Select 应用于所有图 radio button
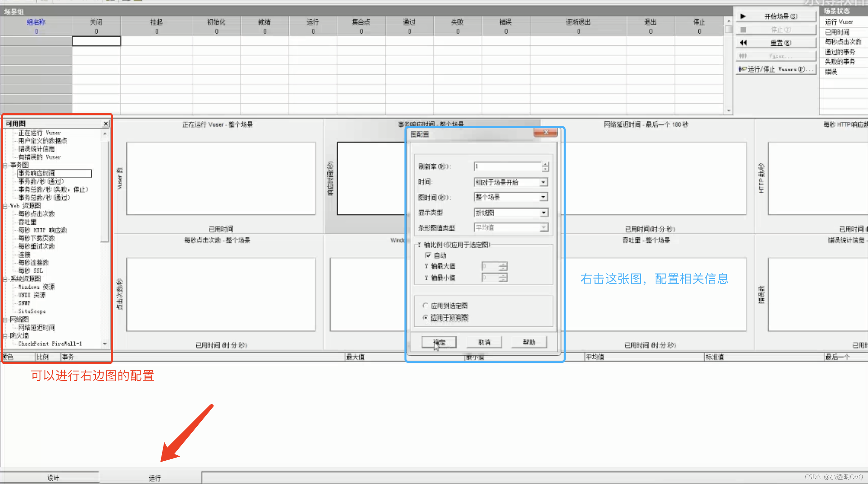Screen dimensions: 868x484 (x=426, y=318)
